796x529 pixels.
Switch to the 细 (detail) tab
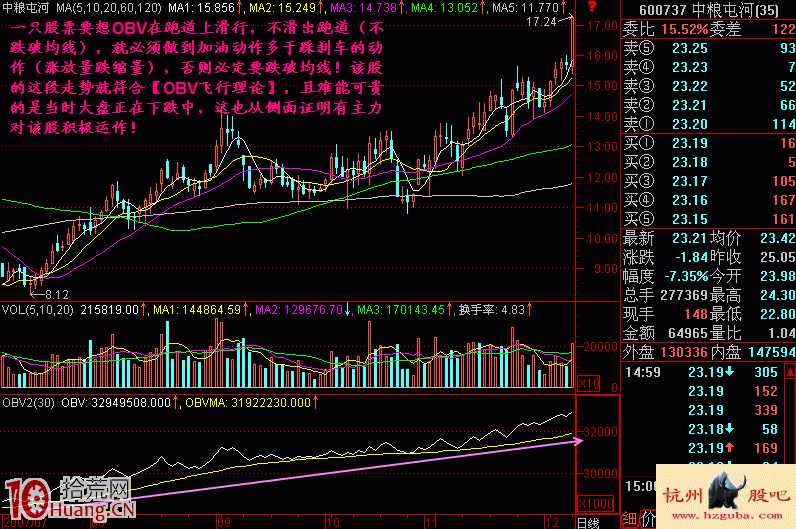629,519
